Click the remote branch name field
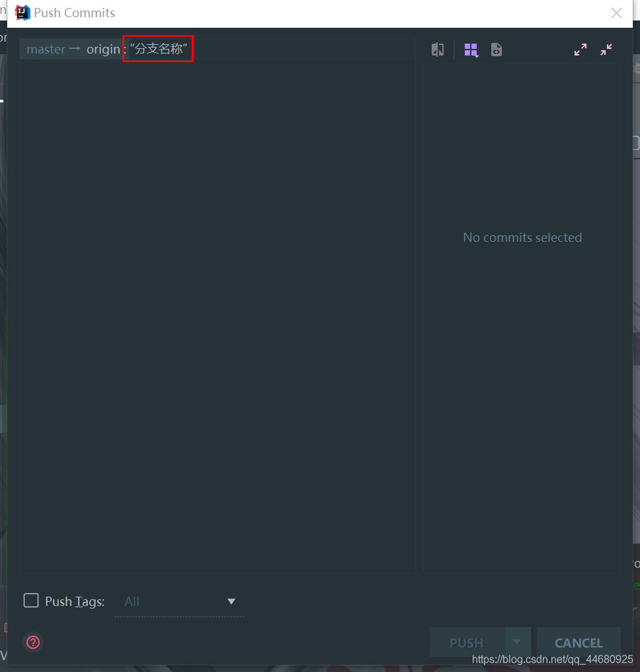Viewport: 640px width, 672px height. pos(158,49)
